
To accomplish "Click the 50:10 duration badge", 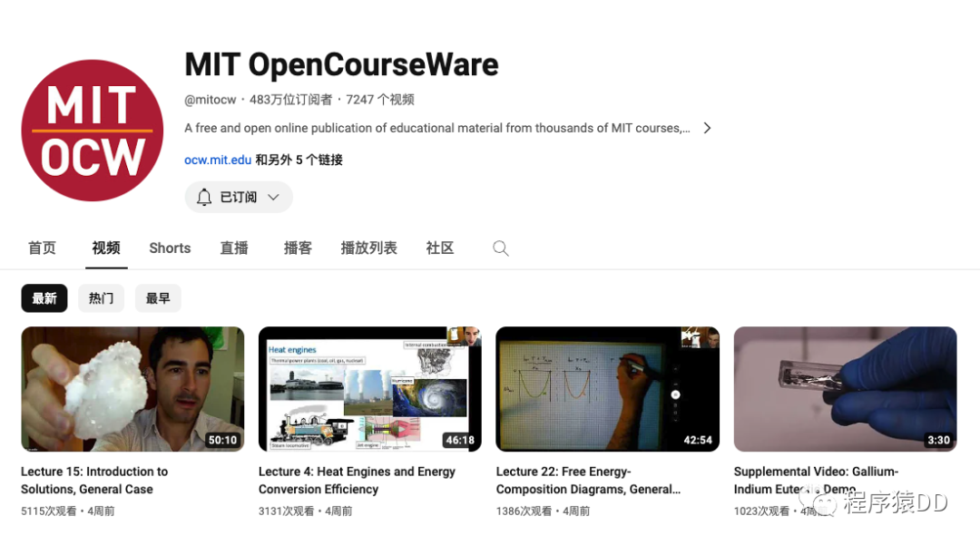I will [222, 440].
